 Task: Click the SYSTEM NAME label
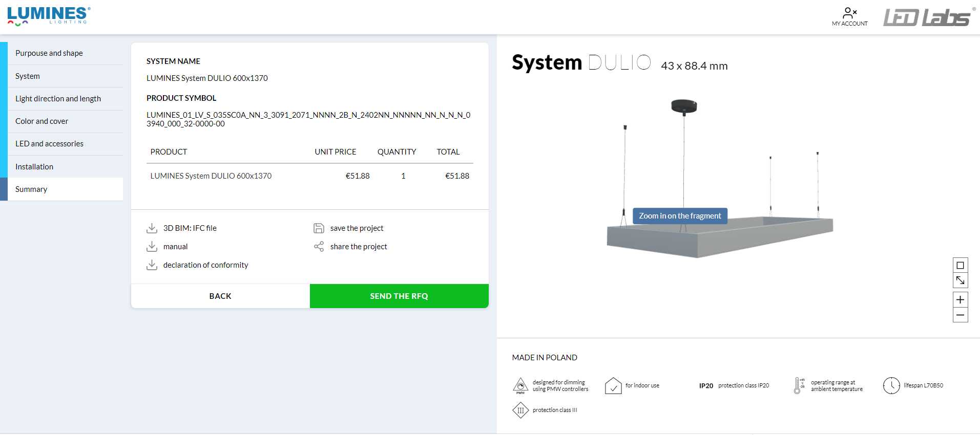pyautogui.click(x=173, y=61)
